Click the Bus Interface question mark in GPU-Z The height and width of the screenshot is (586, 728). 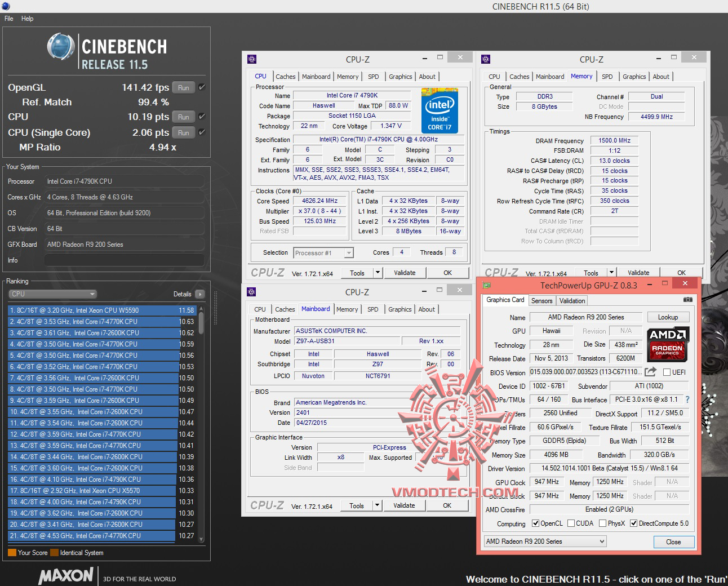(x=687, y=399)
